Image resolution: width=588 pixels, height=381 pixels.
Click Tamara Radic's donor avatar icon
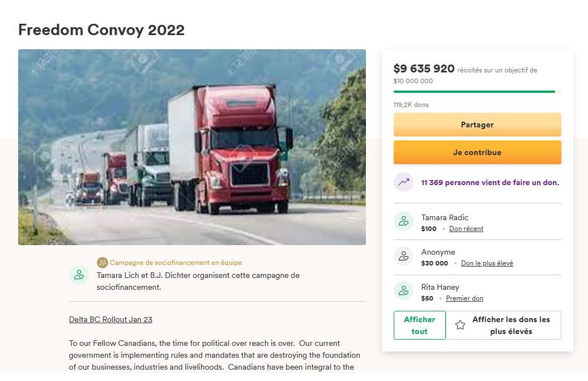tap(403, 221)
